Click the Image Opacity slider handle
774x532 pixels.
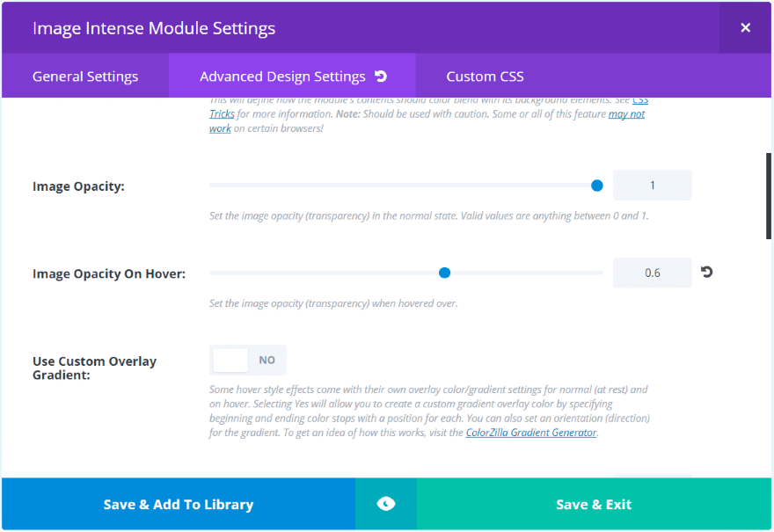point(597,186)
